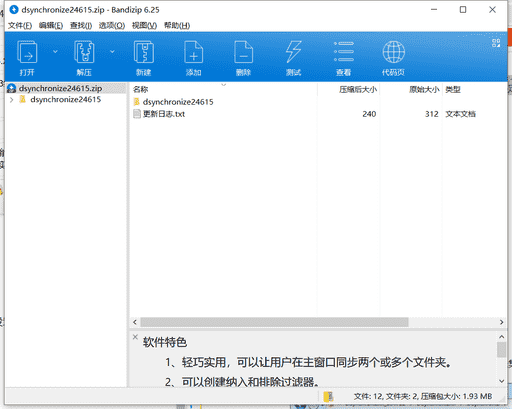Click the file list horizontal scrollbar thumb
Image resolution: width=512 pixels, height=409 pixels.
274,322
